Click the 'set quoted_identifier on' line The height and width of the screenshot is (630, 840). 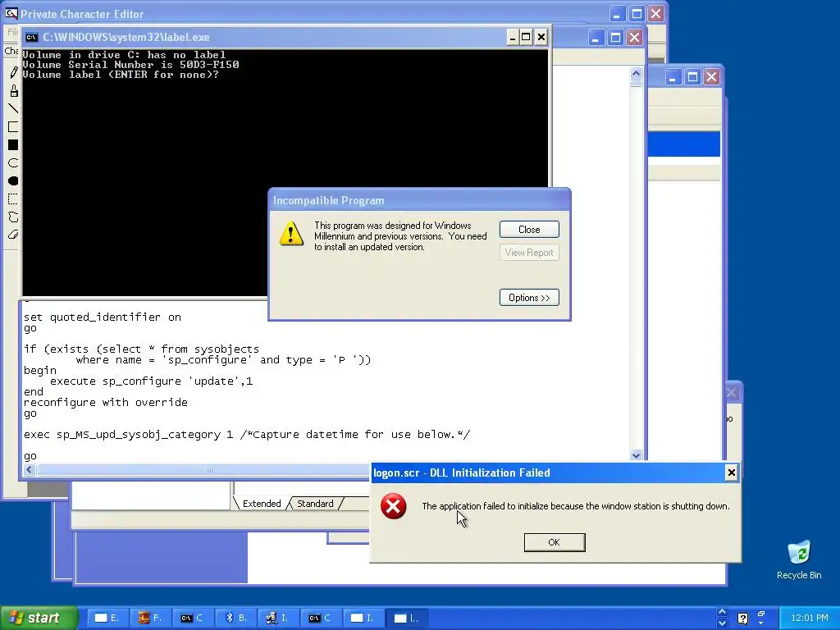tap(103, 317)
